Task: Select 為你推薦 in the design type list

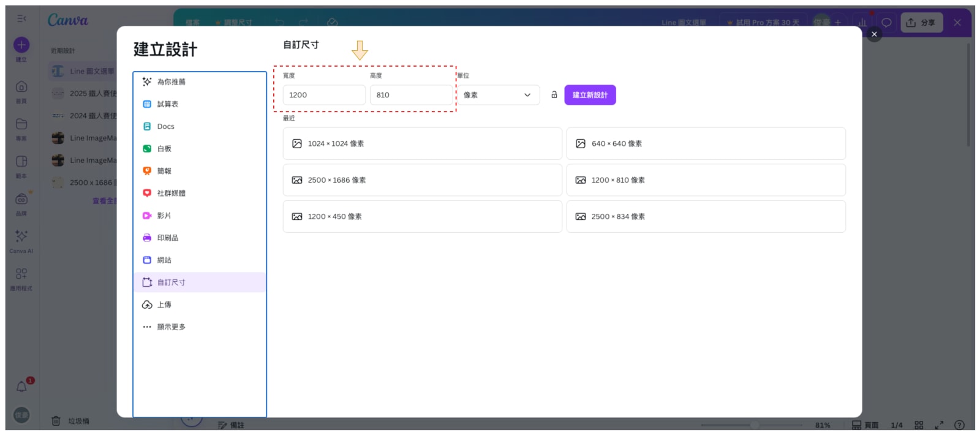Action: (x=200, y=82)
